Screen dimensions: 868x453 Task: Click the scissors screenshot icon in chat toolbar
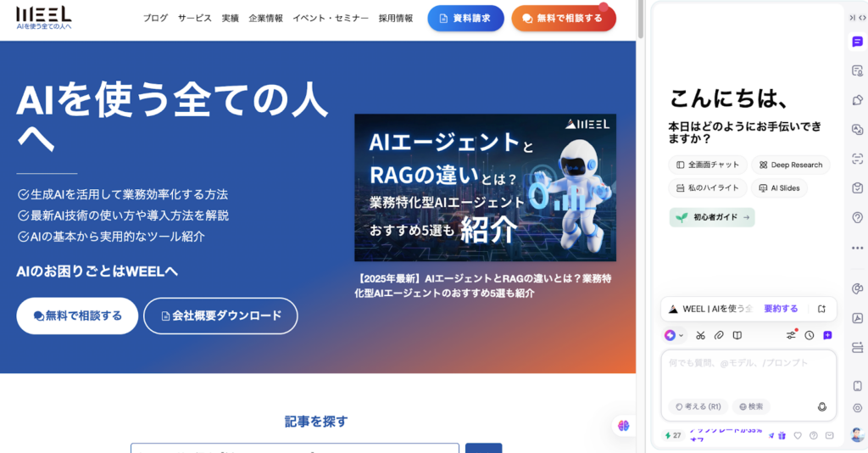tap(700, 335)
